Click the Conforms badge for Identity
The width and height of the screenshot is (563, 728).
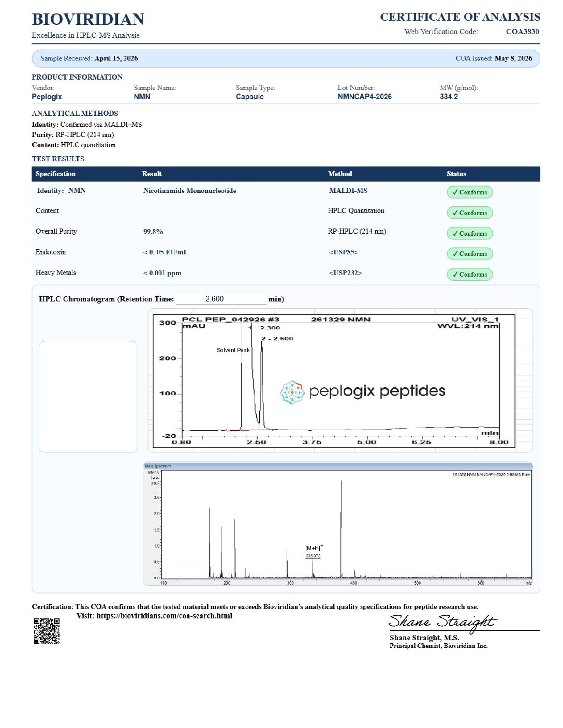[x=470, y=192]
